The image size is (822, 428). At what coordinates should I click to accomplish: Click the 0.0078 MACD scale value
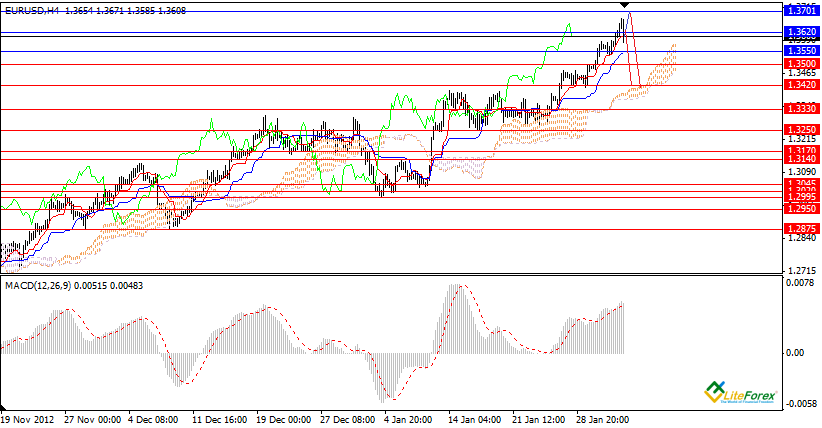click(802, 283)
